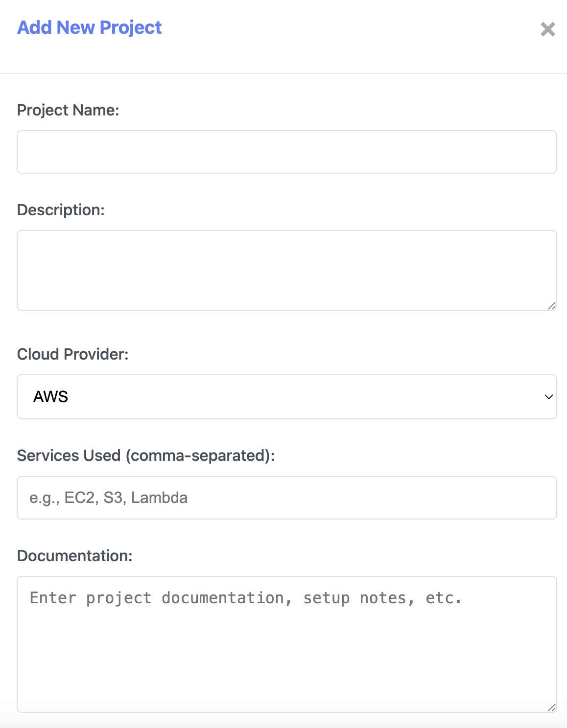The image size is (567, 728).
Task: Click the "Services Used (comma-separated):" label
Action: pos(146,455)
